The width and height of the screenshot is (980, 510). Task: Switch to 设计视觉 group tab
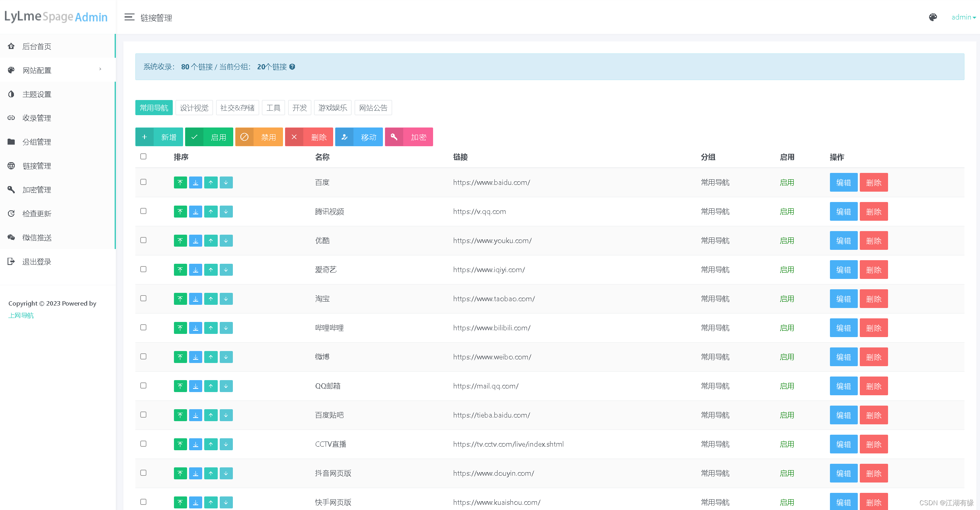coord(194,108)
